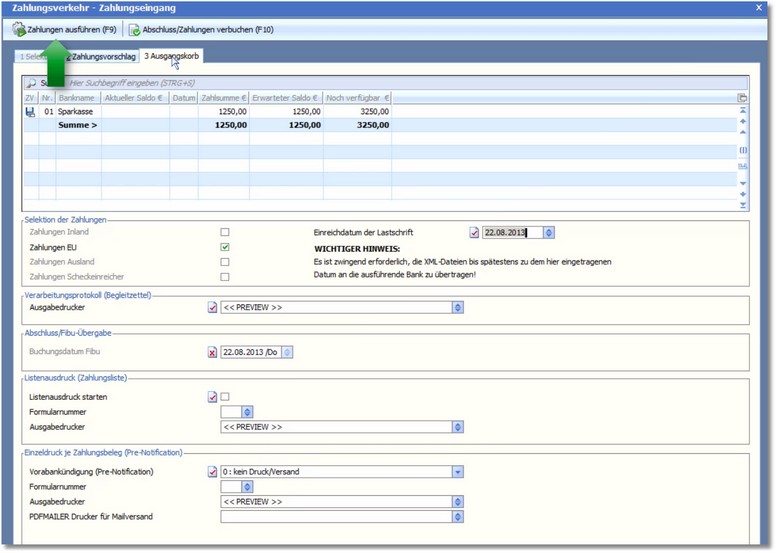Click the search magnifier icon
Viewport: 776px width, 553px height.
(x=31, y=83)
